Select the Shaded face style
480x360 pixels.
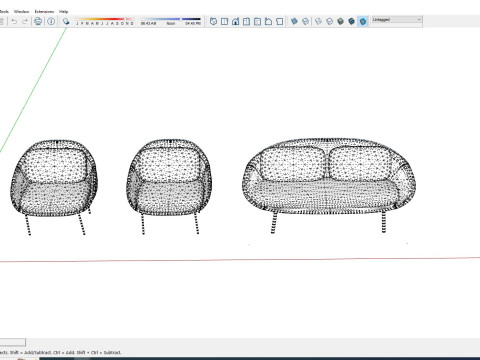(x=340, y=21)
